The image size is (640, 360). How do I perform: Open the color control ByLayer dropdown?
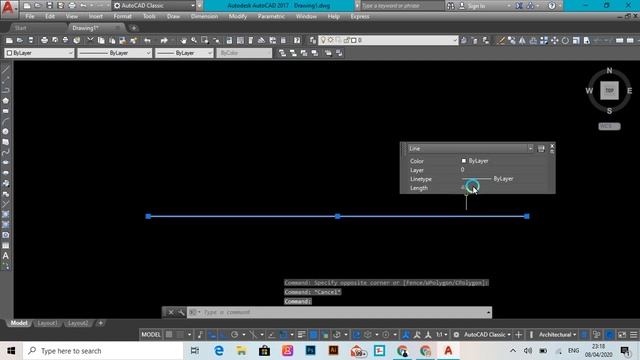[x=39, y=53]
